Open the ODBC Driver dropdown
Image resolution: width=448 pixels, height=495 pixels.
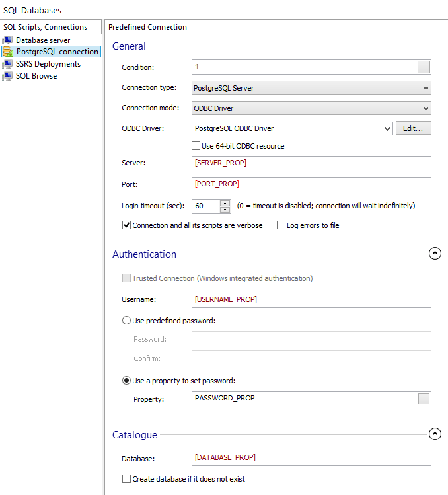[x=292, y=128]
